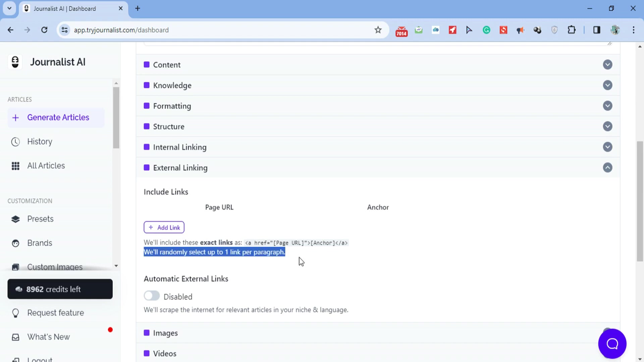Click the sidebar scrollbar thumb
The width and height of the screenshot is (644, 362).
116,118
